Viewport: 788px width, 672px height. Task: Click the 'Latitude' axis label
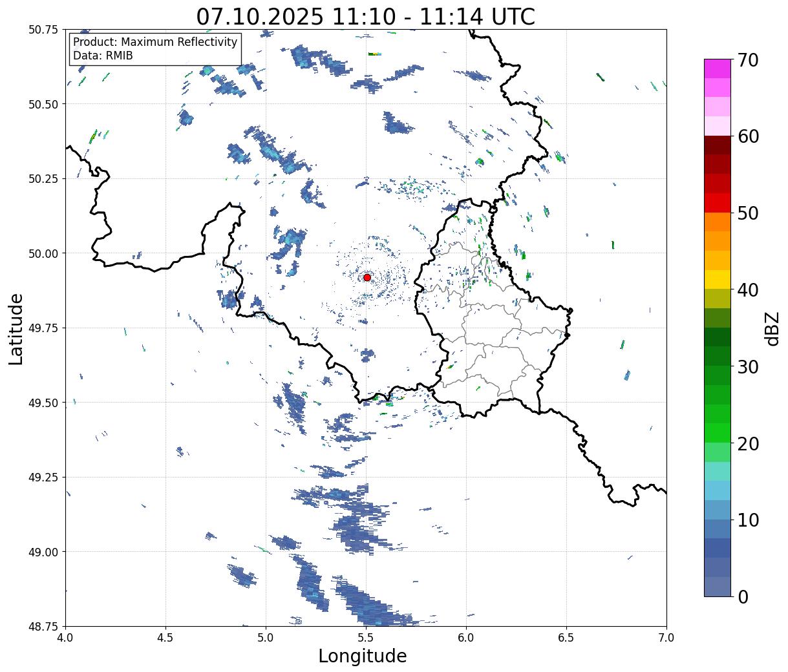pos(16,328)
